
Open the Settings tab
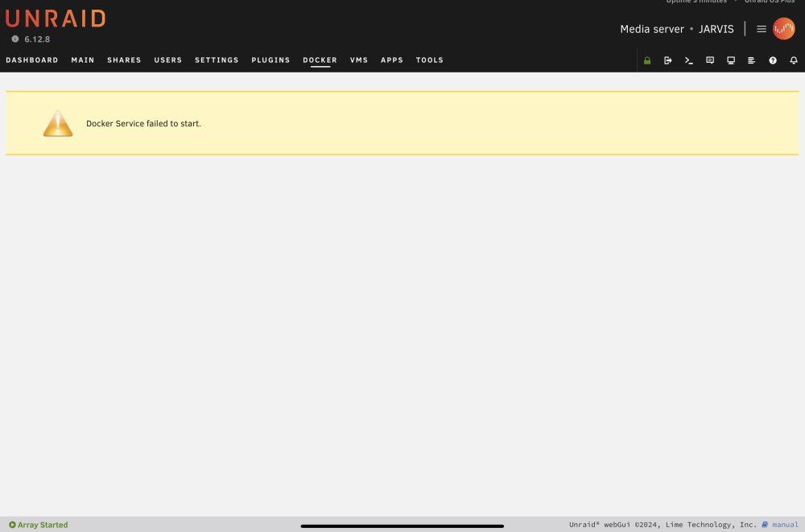coord(217,60)
